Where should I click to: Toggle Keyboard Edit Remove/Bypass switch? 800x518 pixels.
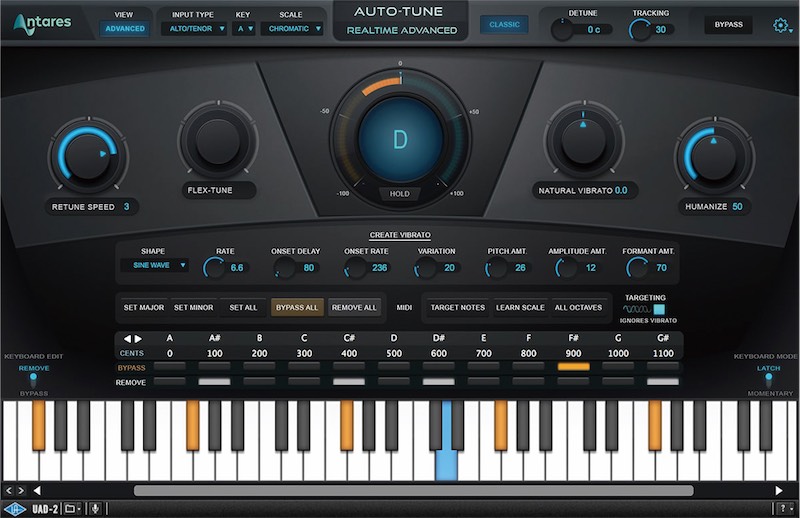pyautogui.click(x=33, y=380)
